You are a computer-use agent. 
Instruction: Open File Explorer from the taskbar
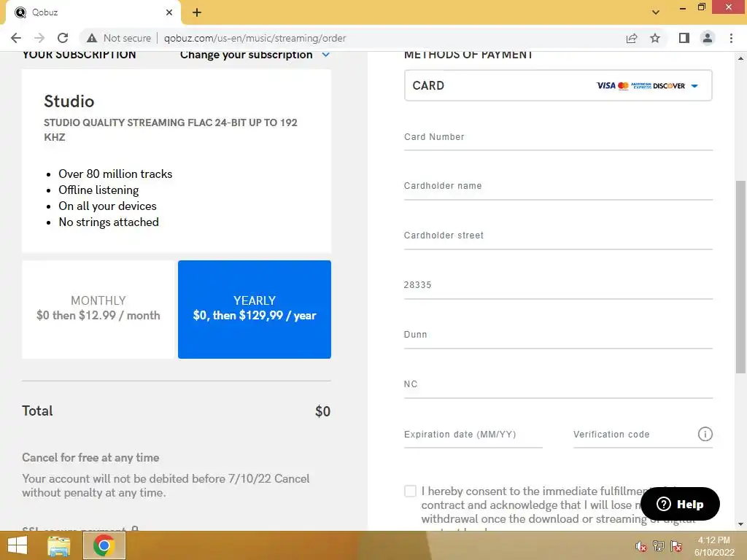(58, 545)
